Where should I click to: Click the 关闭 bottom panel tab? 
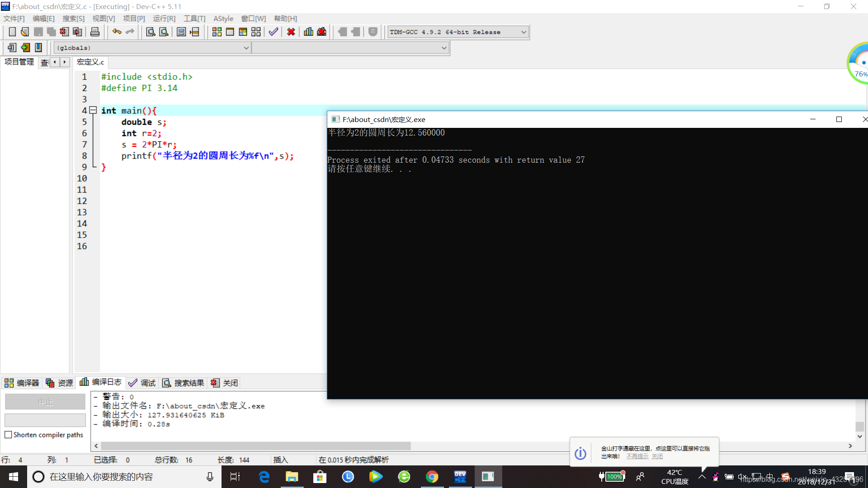tap(224, 383)
